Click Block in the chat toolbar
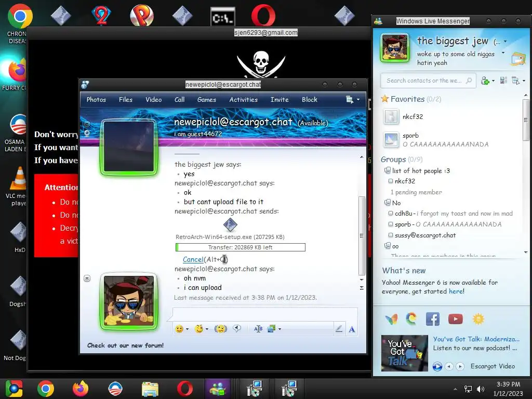Screen dimensions: 532x399 [310, 100]
